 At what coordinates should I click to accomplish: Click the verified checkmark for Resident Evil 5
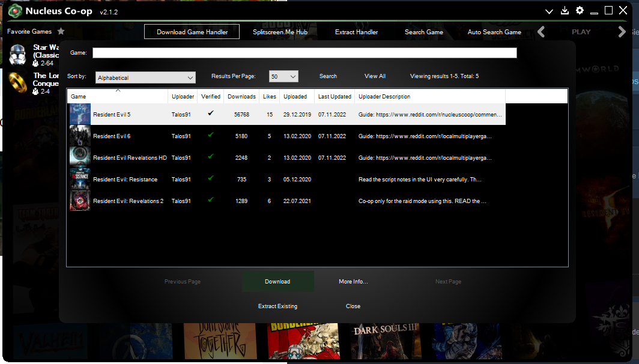[x=211, y=114]
